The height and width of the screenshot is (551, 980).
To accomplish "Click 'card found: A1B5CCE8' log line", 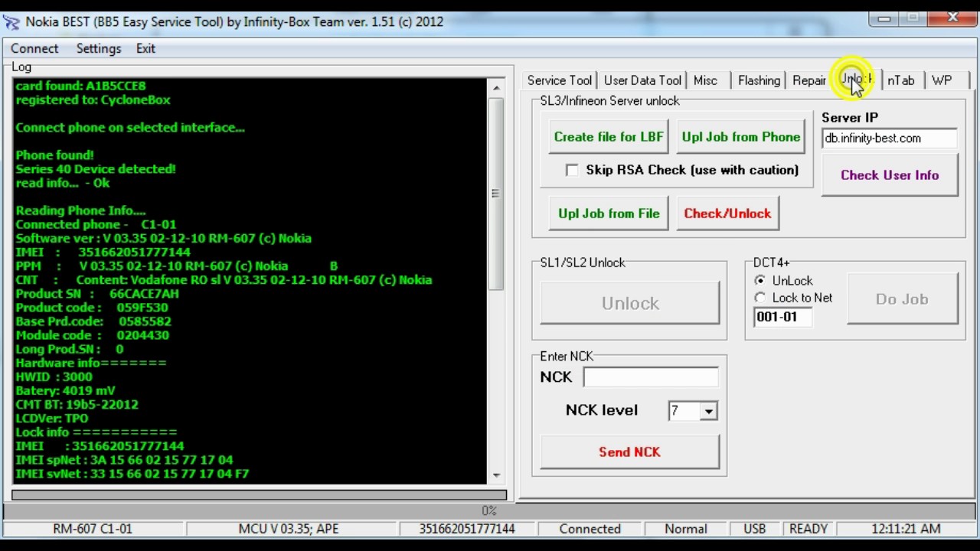I will [x=80, y=86].
